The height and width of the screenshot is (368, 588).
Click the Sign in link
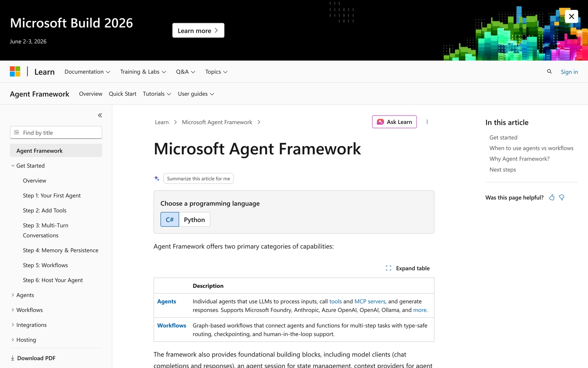[x=569, y=72]
